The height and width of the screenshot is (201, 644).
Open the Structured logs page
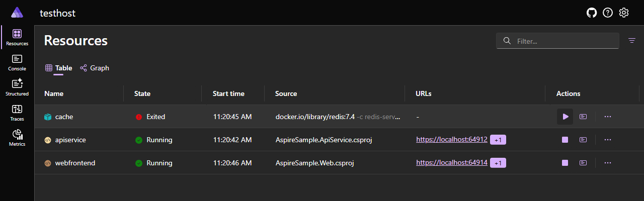pos(17,88)
